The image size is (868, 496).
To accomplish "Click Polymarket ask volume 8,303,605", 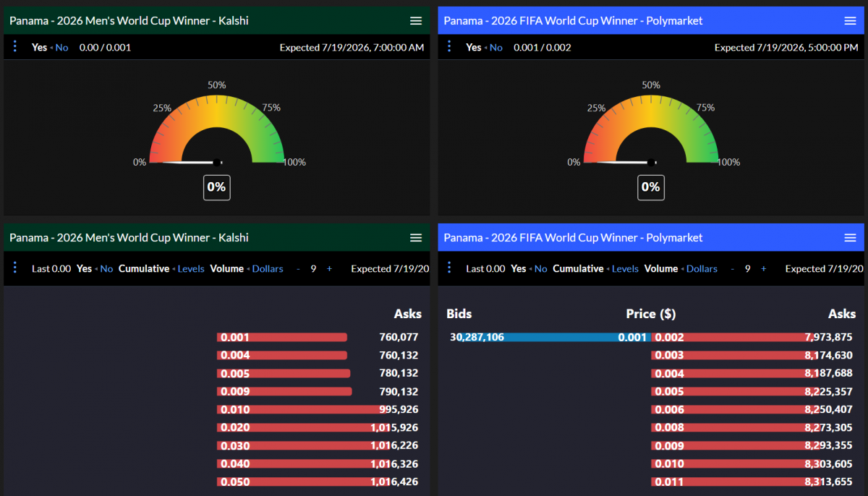I will coord(829,463).
